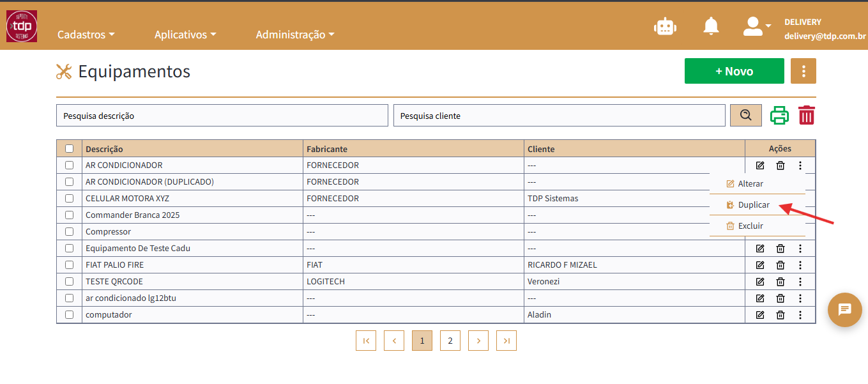Jump to the last page

click(x=506, y=341)
